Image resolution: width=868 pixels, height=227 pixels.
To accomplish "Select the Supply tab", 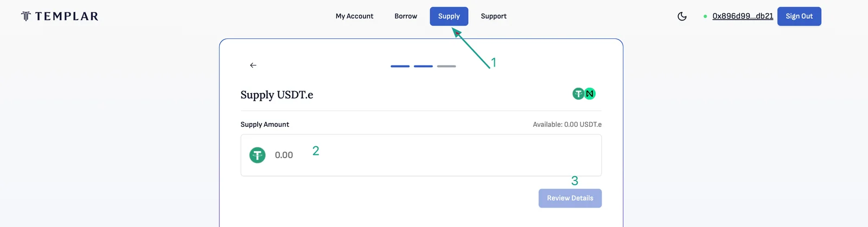I will [449, 16].
